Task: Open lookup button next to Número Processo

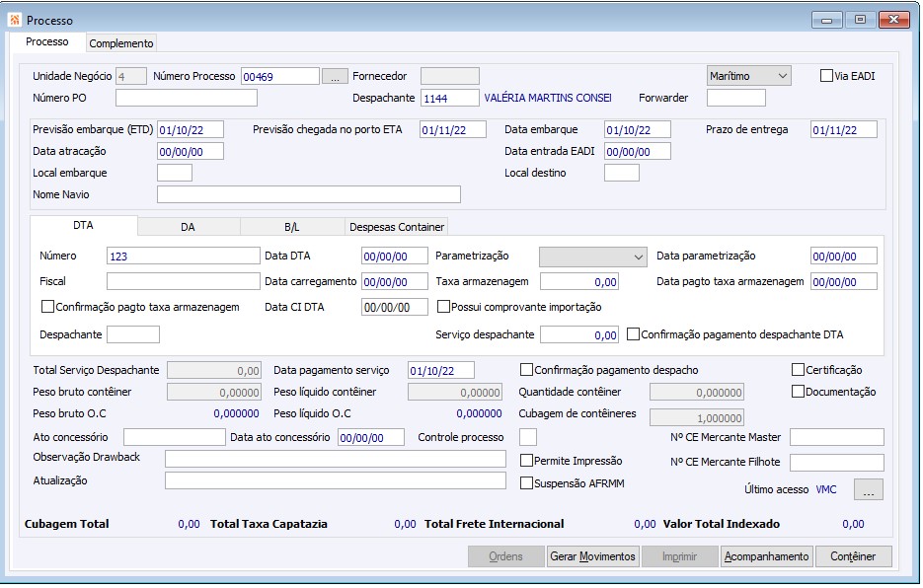Action: [x=335, y=76]
